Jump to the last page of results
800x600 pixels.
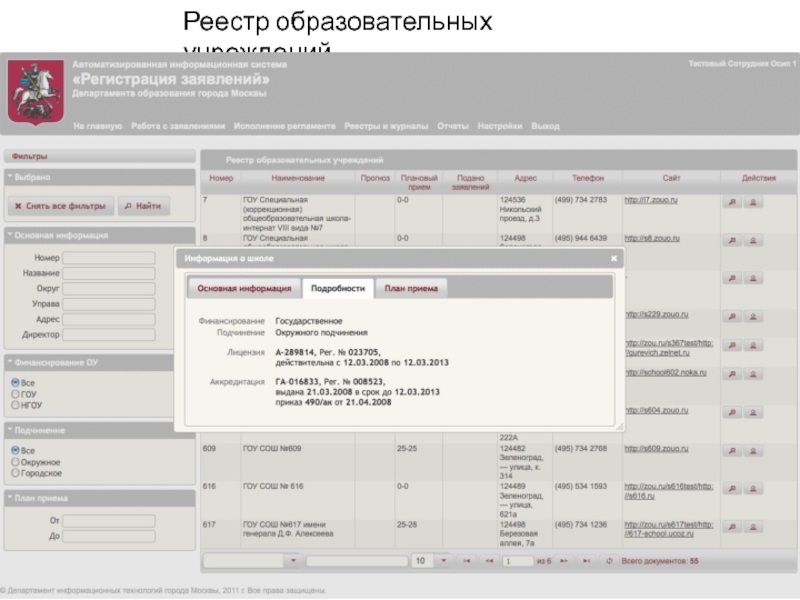(x=586, y=561)
